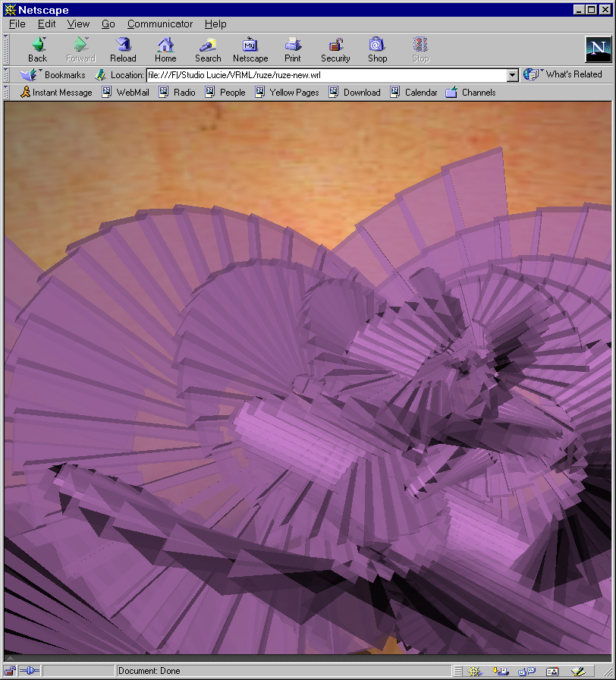616x680 pixels.
Task: Open the Download personal toolbar link
Action: coord(354,93)
